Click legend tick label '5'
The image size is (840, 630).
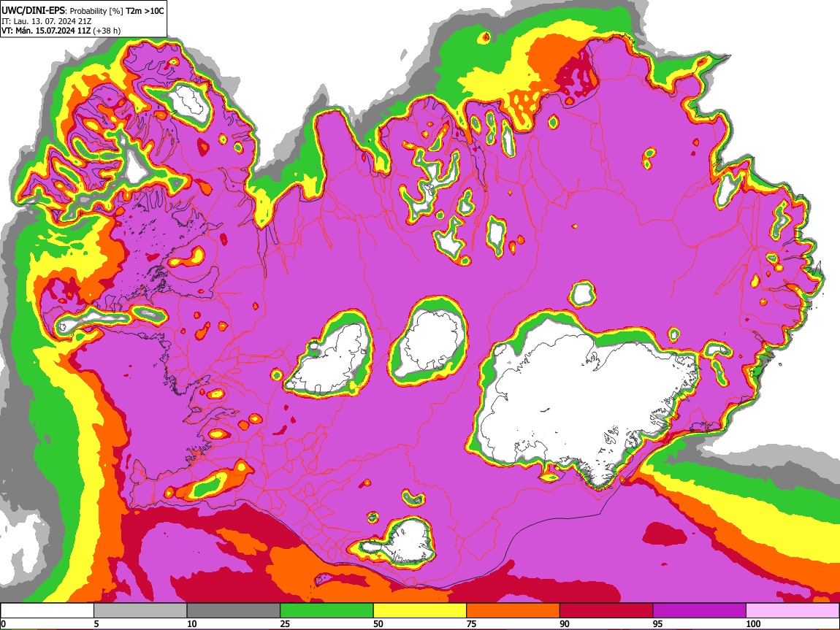click(96, 623)
